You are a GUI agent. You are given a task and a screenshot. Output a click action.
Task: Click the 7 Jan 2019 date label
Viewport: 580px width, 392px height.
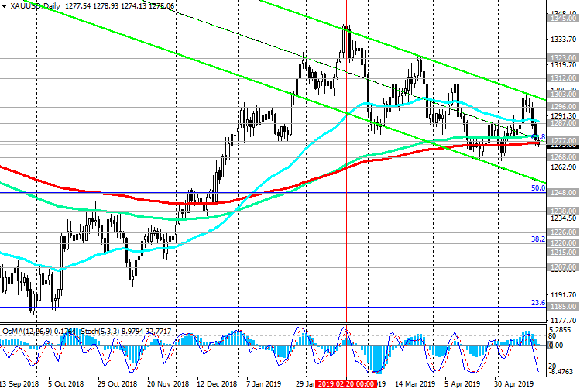[264, 383]
